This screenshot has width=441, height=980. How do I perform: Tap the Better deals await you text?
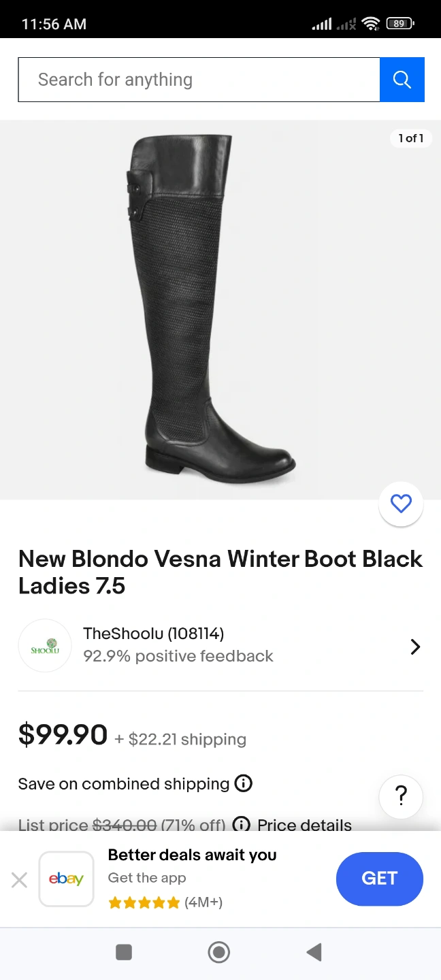193,855
